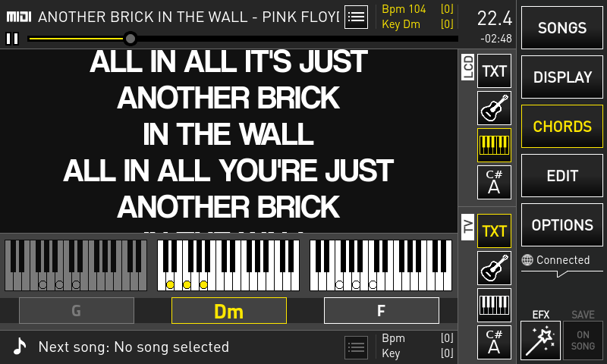Pause the song with the pause button
The image size is (607, 364).
tap(12, 39)
